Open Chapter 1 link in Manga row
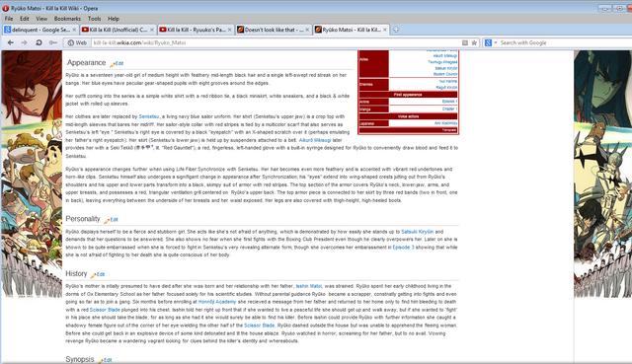Viewport: 632px width, 364px height. (449, 109)
